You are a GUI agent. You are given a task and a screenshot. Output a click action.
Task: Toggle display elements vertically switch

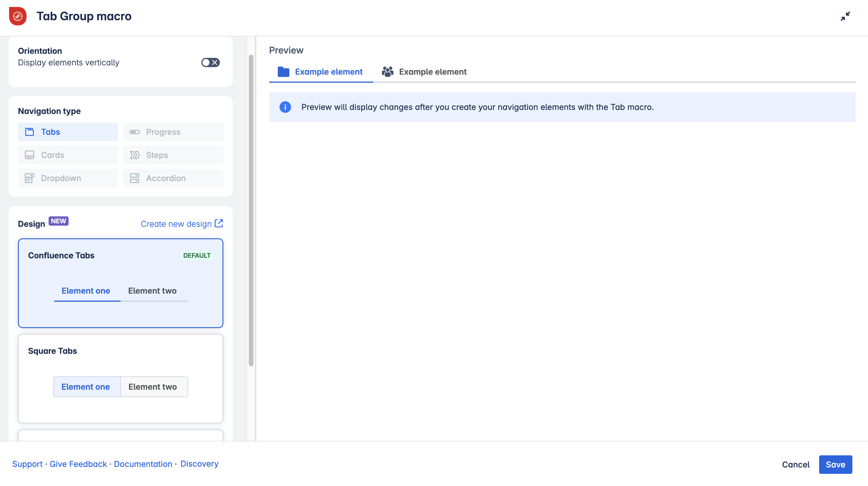coord(211,63)
